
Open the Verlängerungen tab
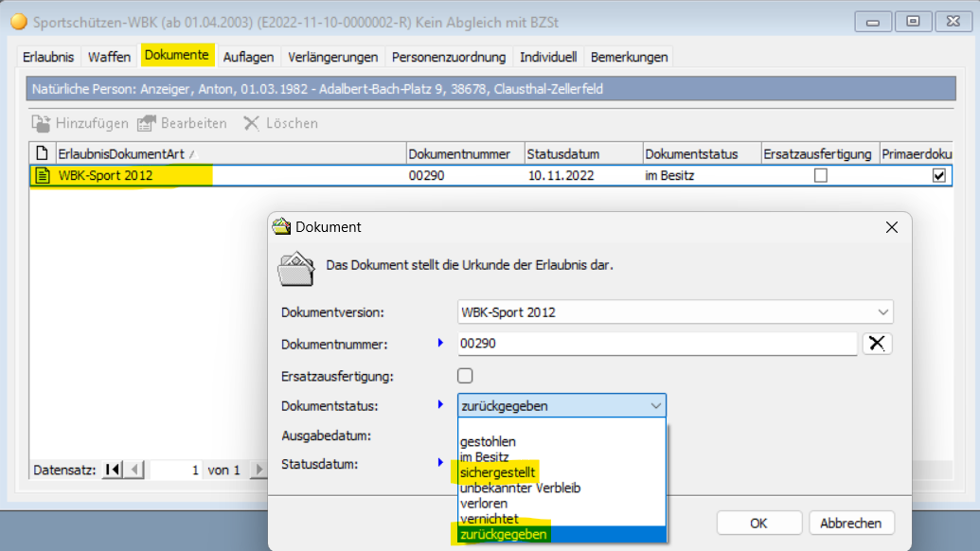tap(332, 57)
